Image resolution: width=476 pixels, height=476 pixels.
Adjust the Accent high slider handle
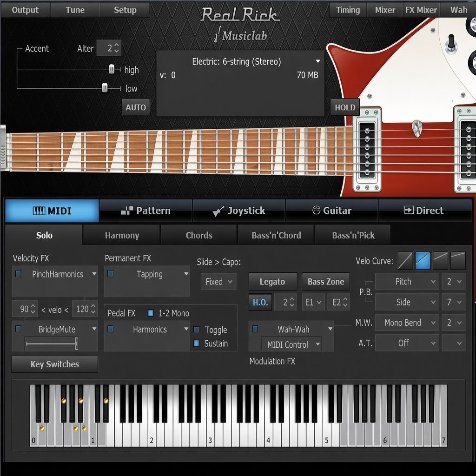pyautogui.click(x=112, y=70)
